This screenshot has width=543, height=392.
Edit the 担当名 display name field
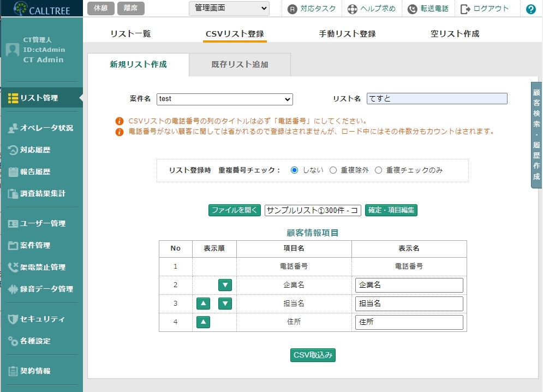409,304
